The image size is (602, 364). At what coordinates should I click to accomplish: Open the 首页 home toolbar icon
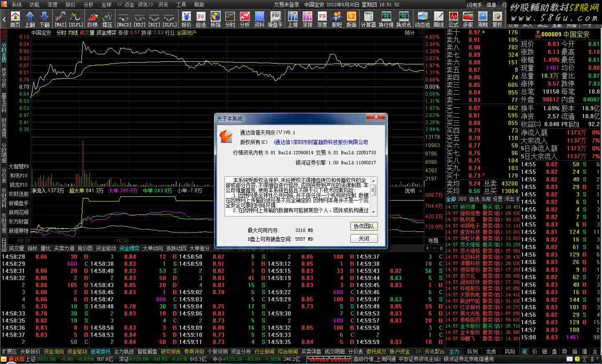coord(15,19)
